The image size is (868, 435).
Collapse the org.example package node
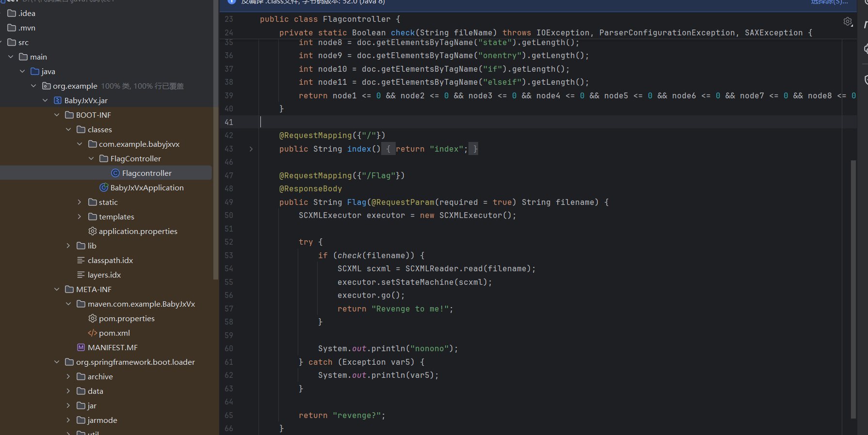pyautogui.click(x=33, y=86)
